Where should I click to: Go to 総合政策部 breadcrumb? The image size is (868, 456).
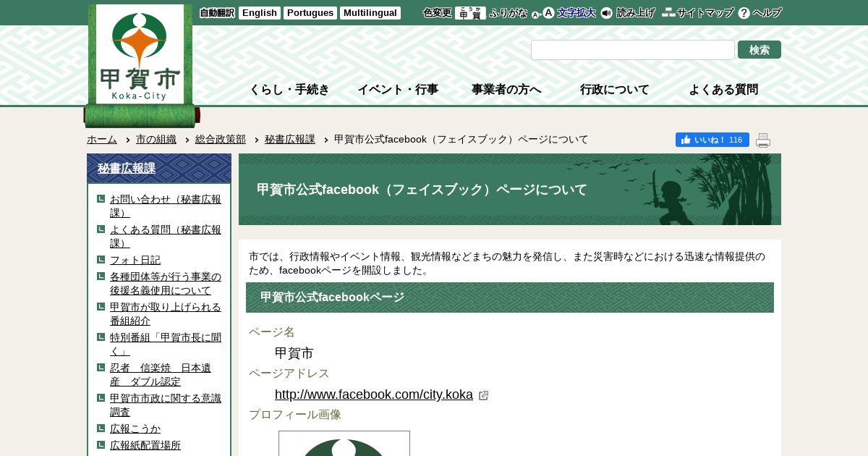pyautogui.click(x=221, y=139)
